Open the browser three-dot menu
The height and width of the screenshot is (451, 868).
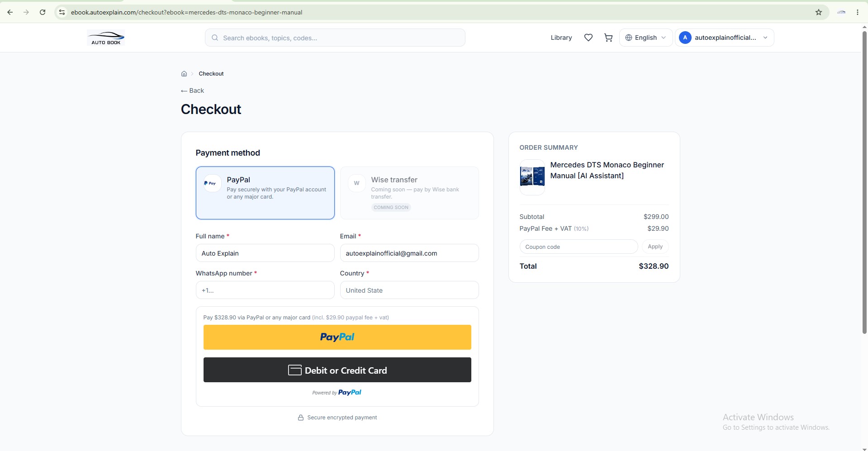point(858,12)
